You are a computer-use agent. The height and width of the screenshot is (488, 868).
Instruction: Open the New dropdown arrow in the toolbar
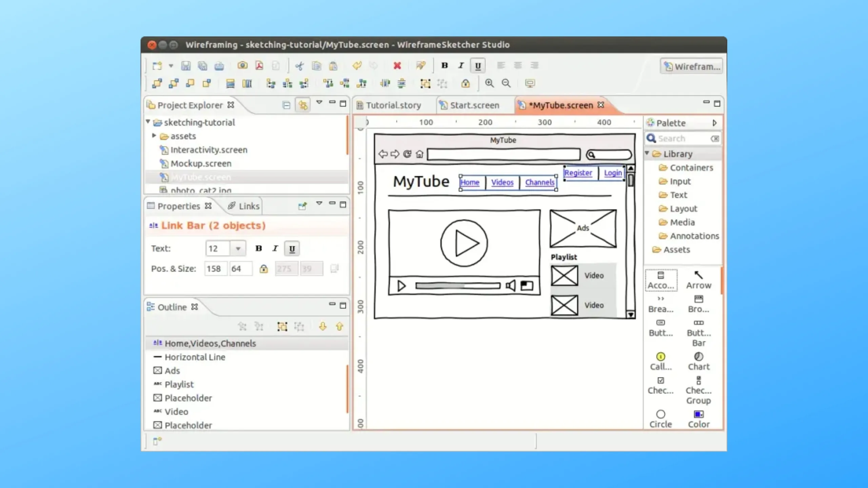(x=171, y=66)
